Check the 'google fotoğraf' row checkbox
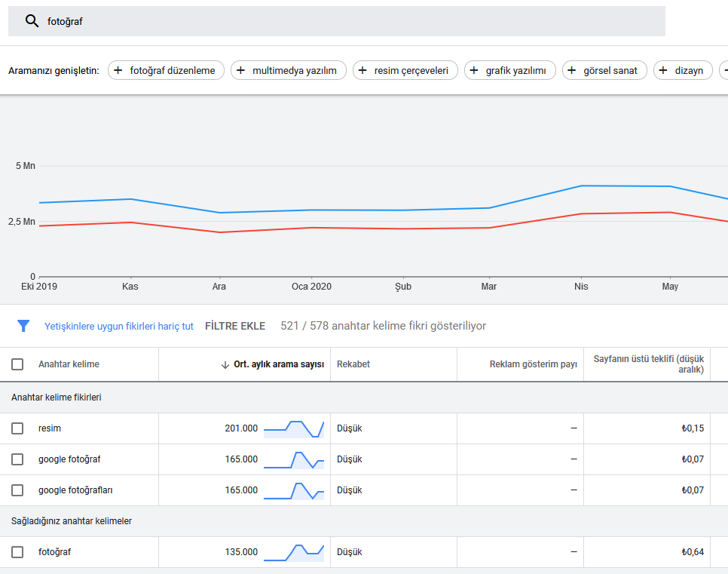Image resolution: width=728 pixels, height=574 pixels. (x=17, y=459)
